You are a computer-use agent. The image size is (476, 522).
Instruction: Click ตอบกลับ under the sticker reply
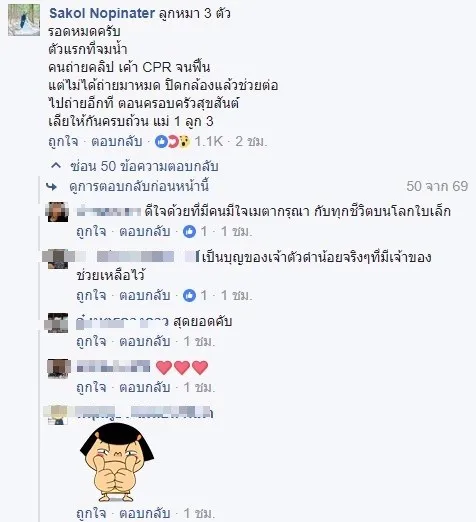(x=145, y=513)
